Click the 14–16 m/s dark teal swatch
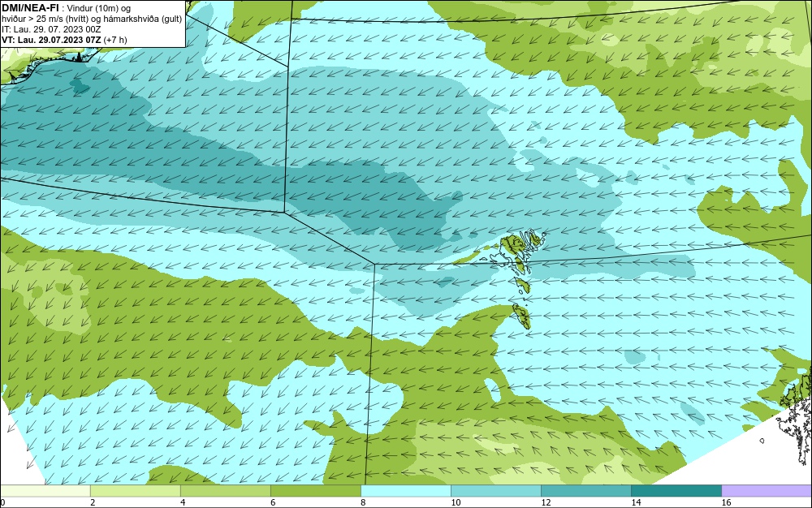 [676, 491]
